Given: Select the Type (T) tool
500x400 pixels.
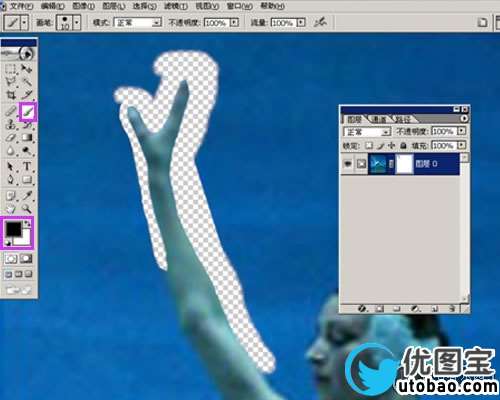Looking at the screenshot, I should click(x=27, y=166).
